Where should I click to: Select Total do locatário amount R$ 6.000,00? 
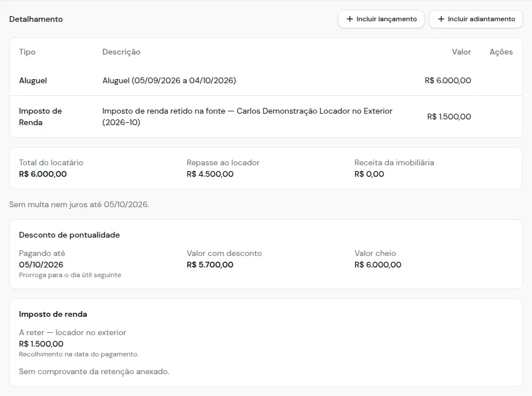point(43,174)
